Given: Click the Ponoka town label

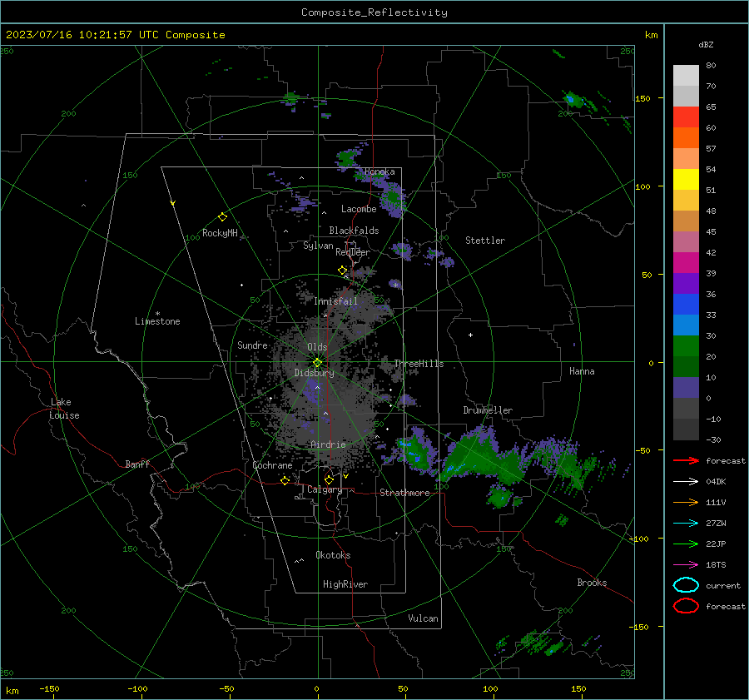Looking at the screenshot, I should click(379, 171).
